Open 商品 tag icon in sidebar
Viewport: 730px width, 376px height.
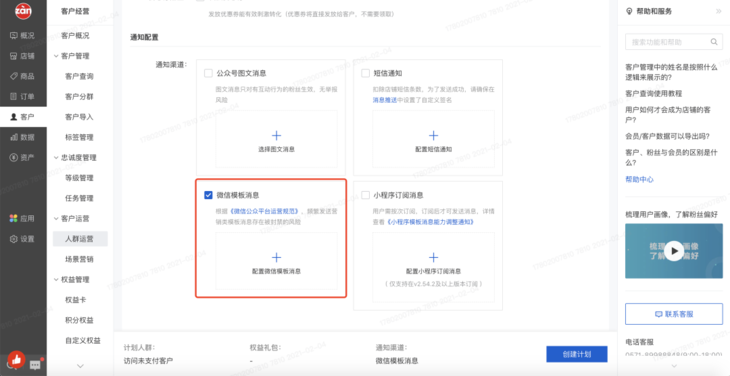click(x=14, y=76)
